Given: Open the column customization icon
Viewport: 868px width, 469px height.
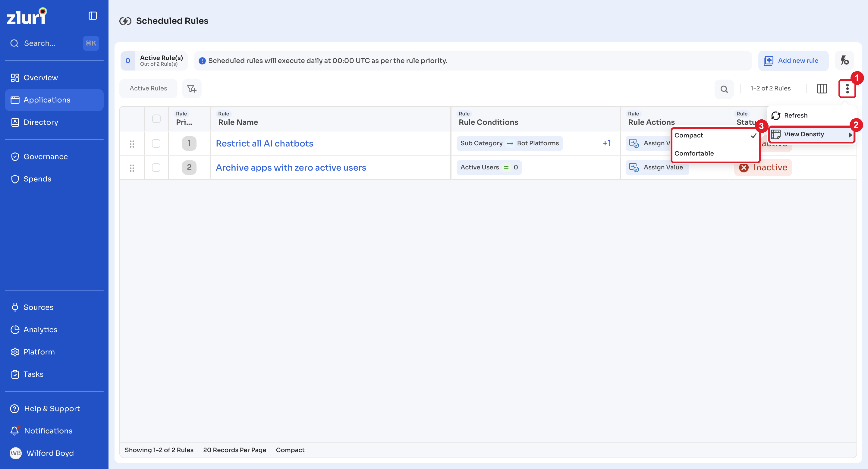Looking at the screenshot, I should point(822,89).
